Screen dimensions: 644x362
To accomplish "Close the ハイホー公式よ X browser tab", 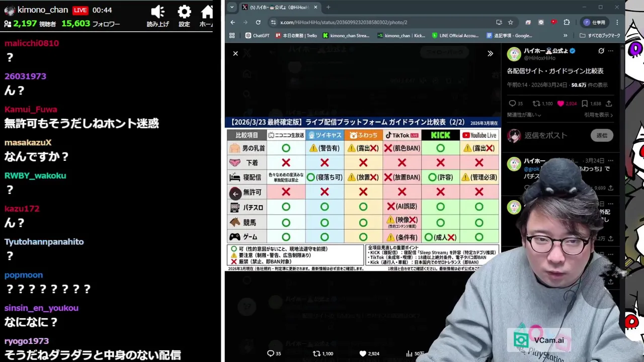I will click(x=315, y=7).
